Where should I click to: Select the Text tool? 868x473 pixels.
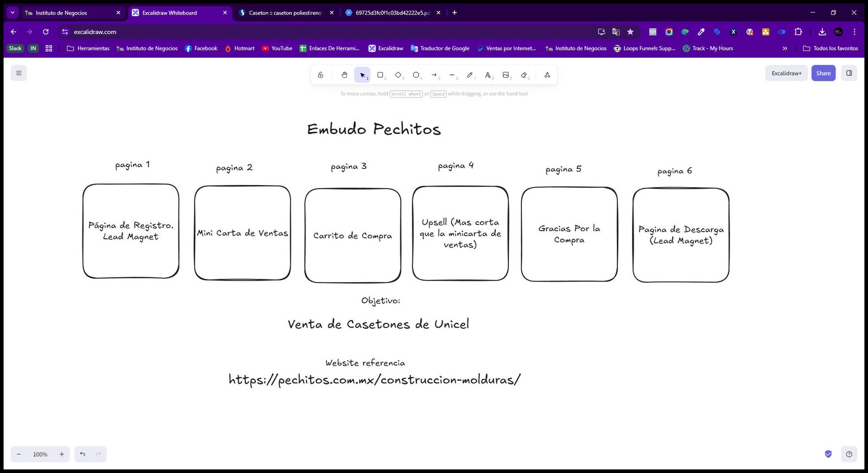coord(488,75)
